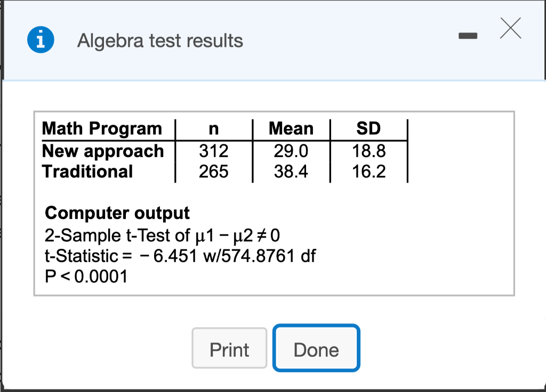Click the 'Computer output' heading
Image resolution: width=546 pixels, height=392 pixels.
pos(117,213)
